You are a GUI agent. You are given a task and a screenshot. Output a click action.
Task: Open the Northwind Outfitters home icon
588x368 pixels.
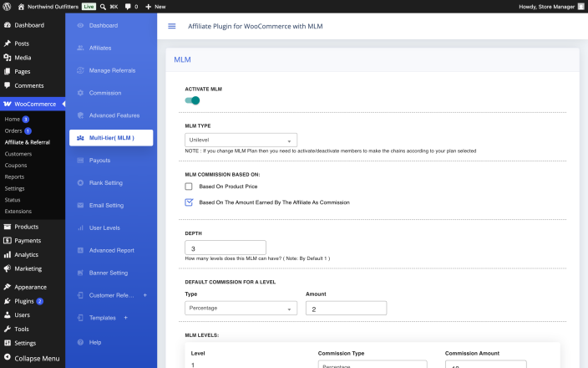click(x=21, y=7)
